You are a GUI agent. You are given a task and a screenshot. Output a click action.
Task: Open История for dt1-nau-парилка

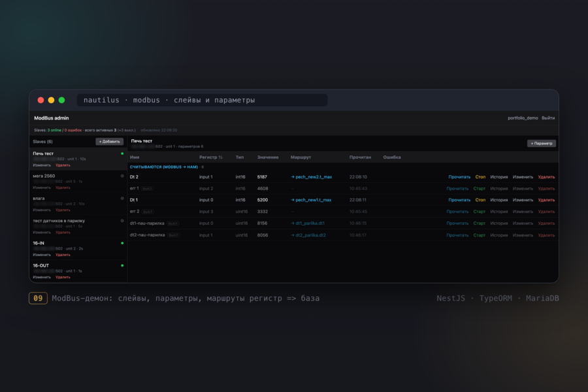[x=499, y=223]
